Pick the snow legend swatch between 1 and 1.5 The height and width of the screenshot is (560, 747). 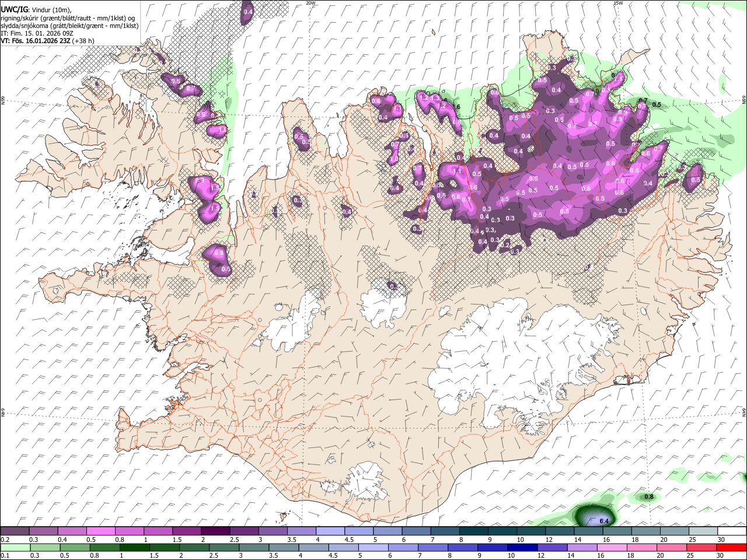[158, 531]
